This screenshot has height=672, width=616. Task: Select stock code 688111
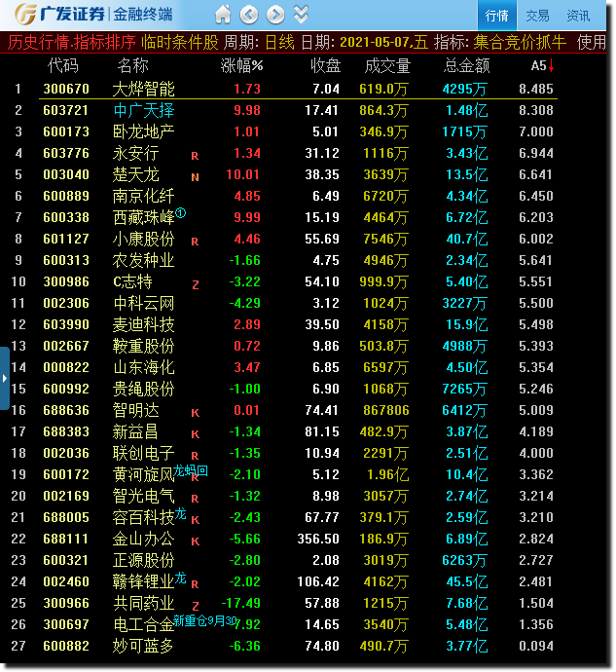[66, 539]
